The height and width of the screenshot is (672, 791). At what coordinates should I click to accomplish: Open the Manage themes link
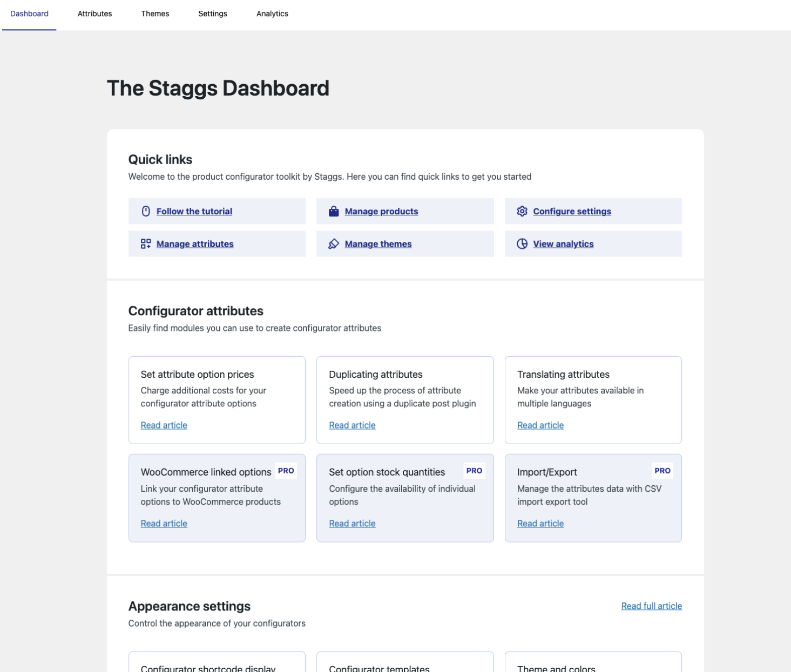tap(378, 244)
